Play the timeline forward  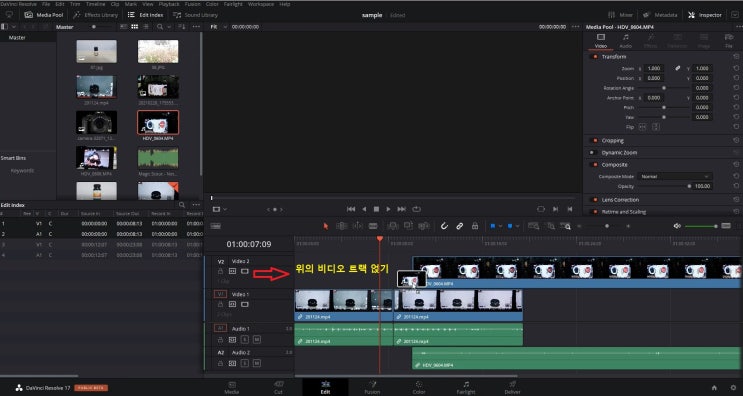(389, 209)
